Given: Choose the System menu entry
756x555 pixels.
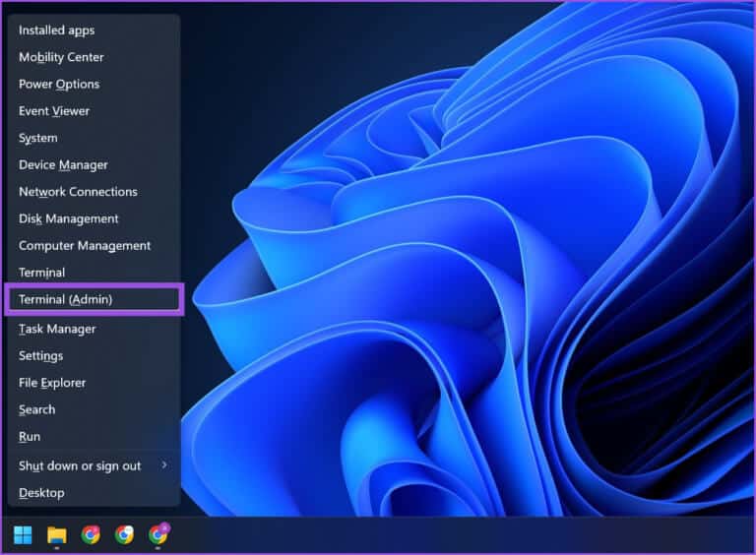Looking at the screenshot, I should click(94, 139).
